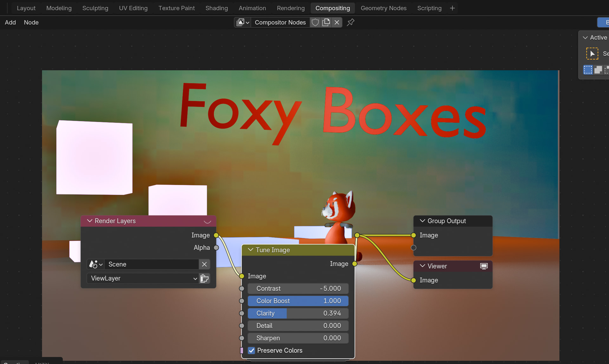Click the Compositor Nodes name field
Viewport: 609px width, 364px height.
point(280,22)
